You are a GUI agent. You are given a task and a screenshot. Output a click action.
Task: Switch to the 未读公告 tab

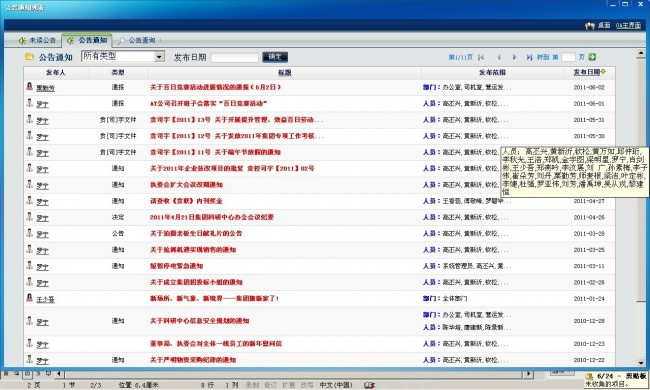pyautogui.click(x=37, y=40)
